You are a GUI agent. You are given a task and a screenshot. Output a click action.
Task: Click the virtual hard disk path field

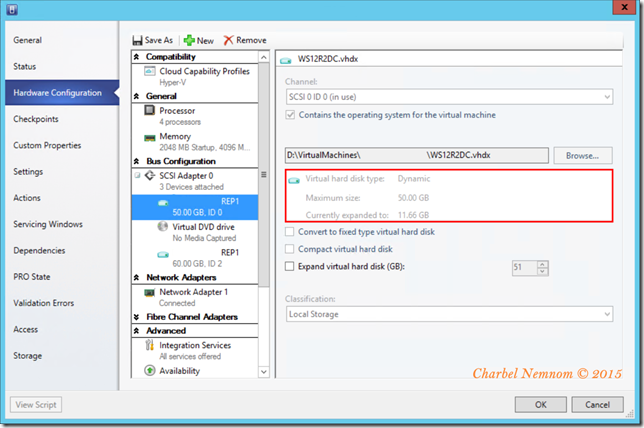416,155
